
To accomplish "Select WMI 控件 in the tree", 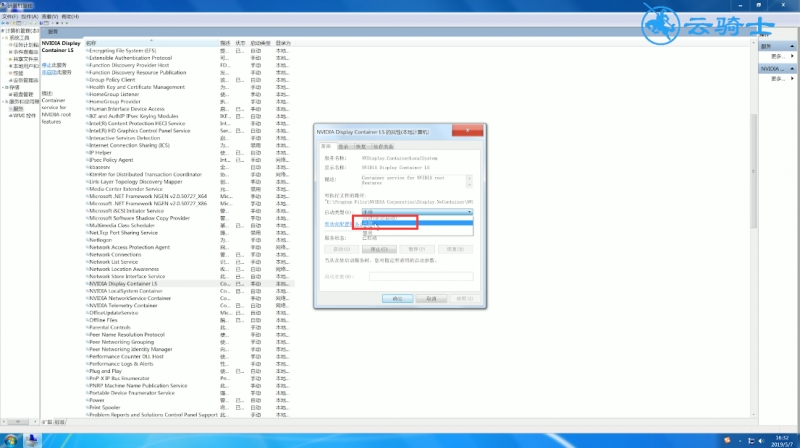I will tap(24, 116).
